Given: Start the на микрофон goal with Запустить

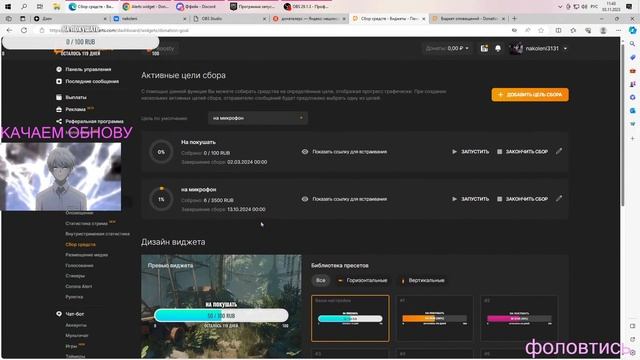Looking at the screenshot, I should click(x=470, y=199).
